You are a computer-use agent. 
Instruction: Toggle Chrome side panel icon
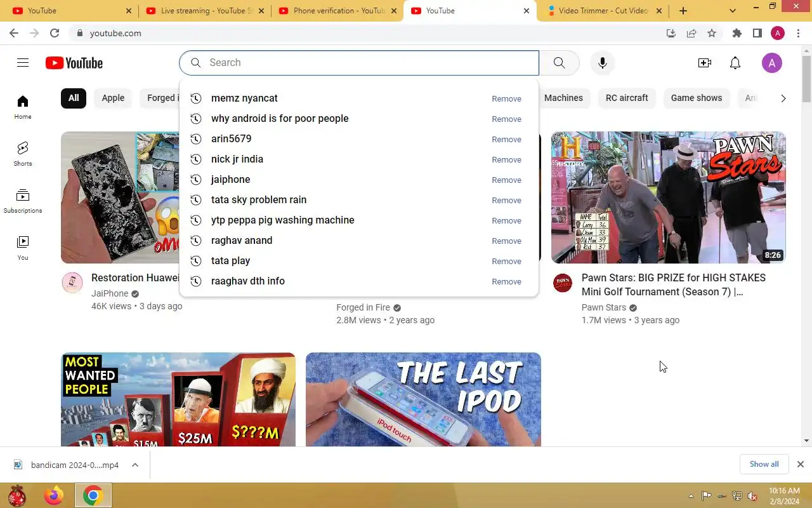(x=757, y=33)
